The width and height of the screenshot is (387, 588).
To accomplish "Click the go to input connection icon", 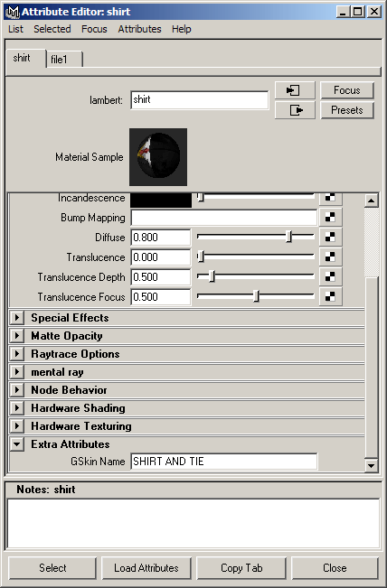I will (x=295, y=90).
